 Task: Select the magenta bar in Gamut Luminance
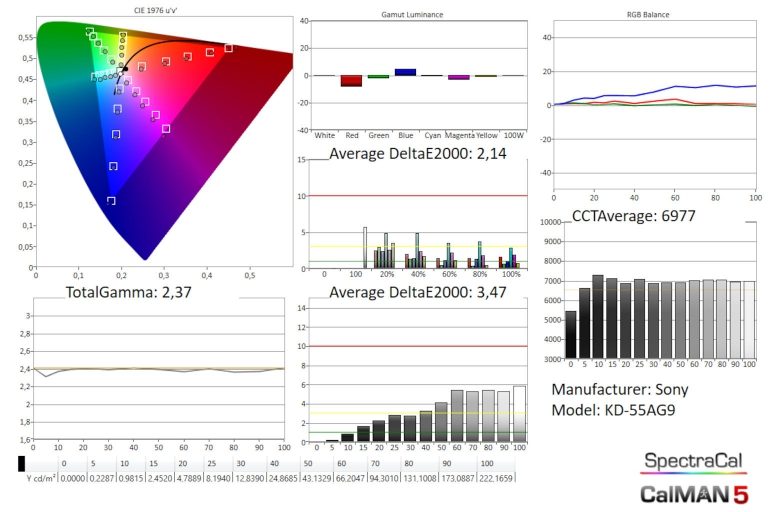(x=458, y=77)
